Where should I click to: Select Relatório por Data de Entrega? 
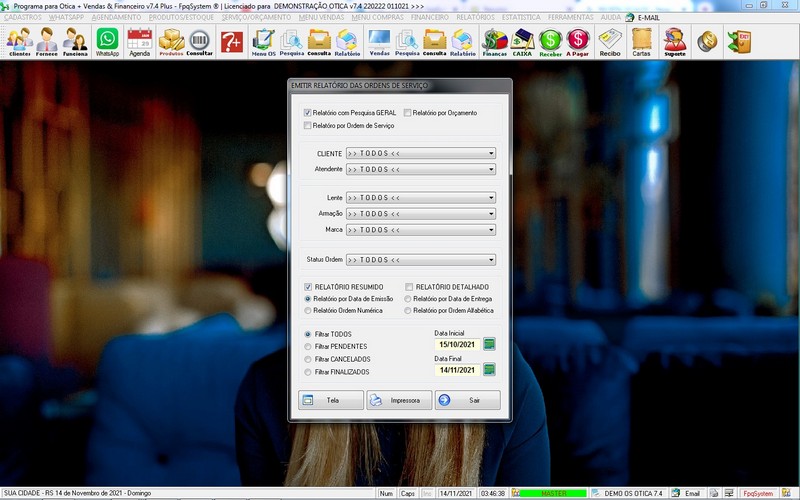408,299
